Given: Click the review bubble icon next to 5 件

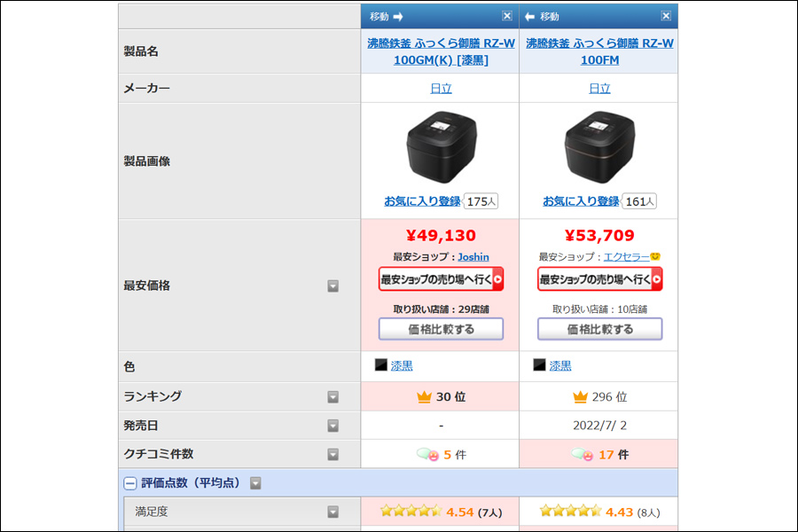Looking at the screenshot, I should point(427,454).
